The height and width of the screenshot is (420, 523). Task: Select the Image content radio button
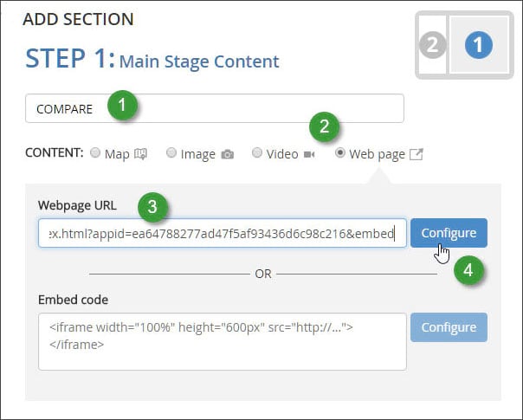(x=171, y=153)
